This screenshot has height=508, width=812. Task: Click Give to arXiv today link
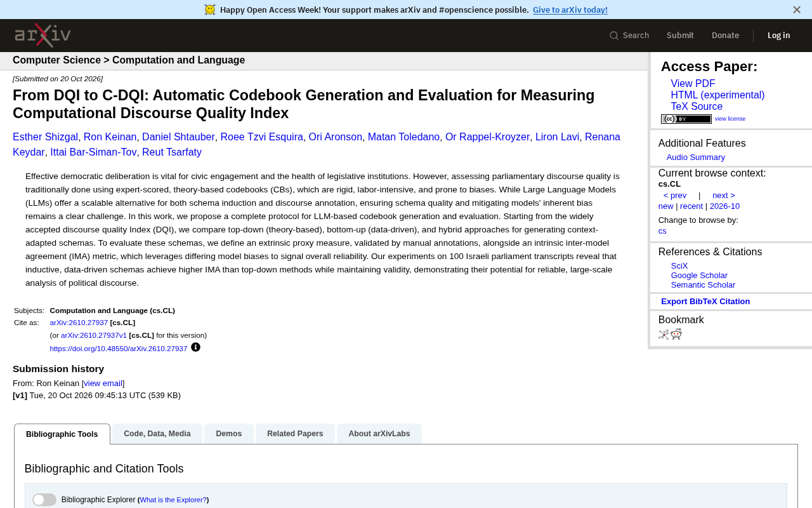[x=570, y=10]
